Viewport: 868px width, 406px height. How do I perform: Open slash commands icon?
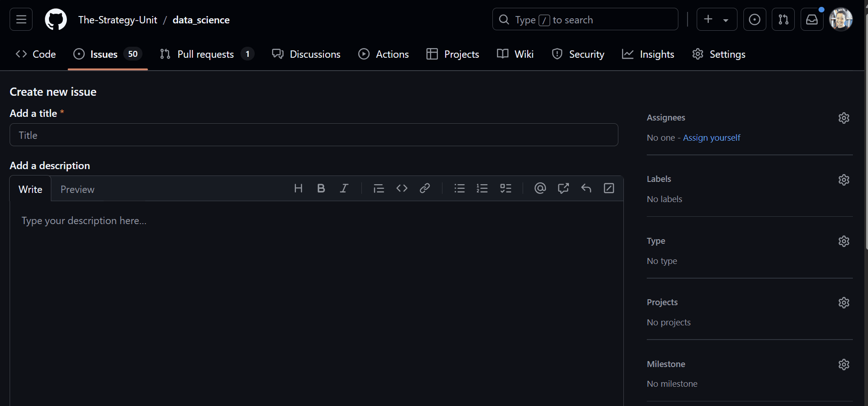(609, 188)
